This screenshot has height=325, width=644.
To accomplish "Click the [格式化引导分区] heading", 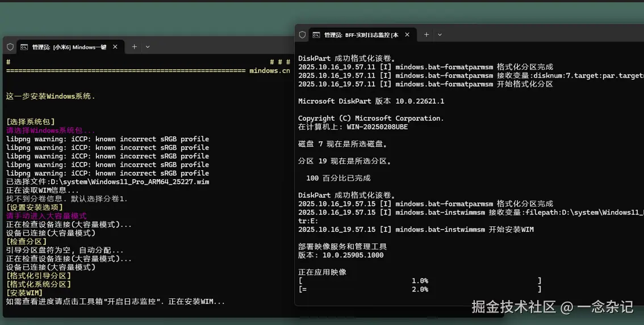I will click(x=39, y=276).
